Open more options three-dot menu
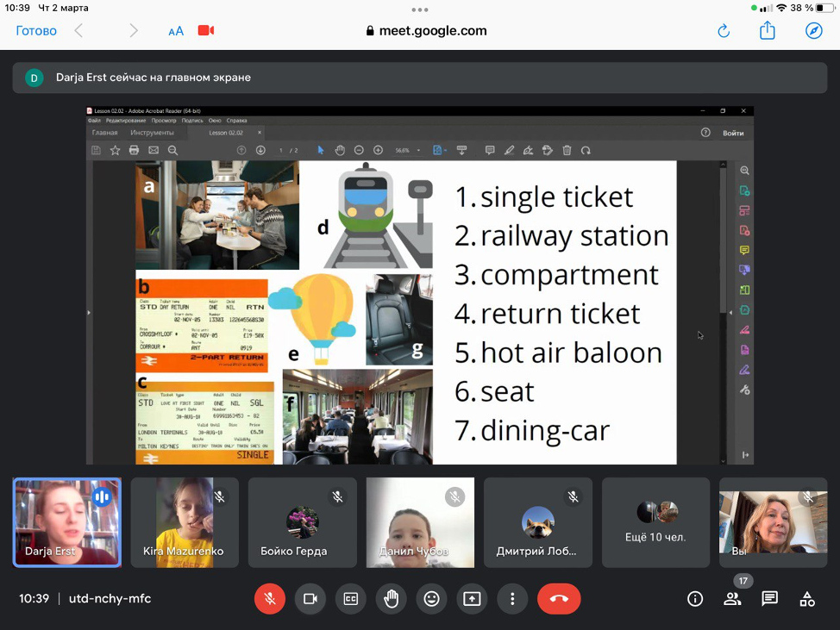The width and height of the screenshot is (840, 630). click(x=512, y=599)
